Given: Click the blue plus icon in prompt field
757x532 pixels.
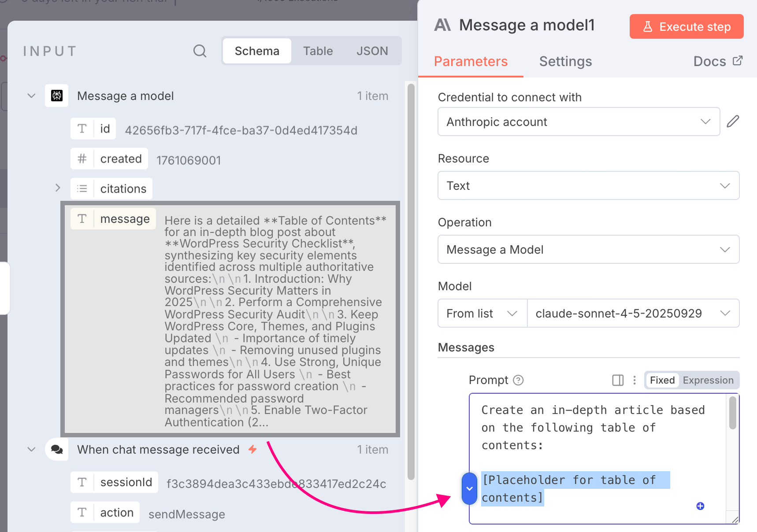Looking at the screenshot, I should (x=700, y=506).
